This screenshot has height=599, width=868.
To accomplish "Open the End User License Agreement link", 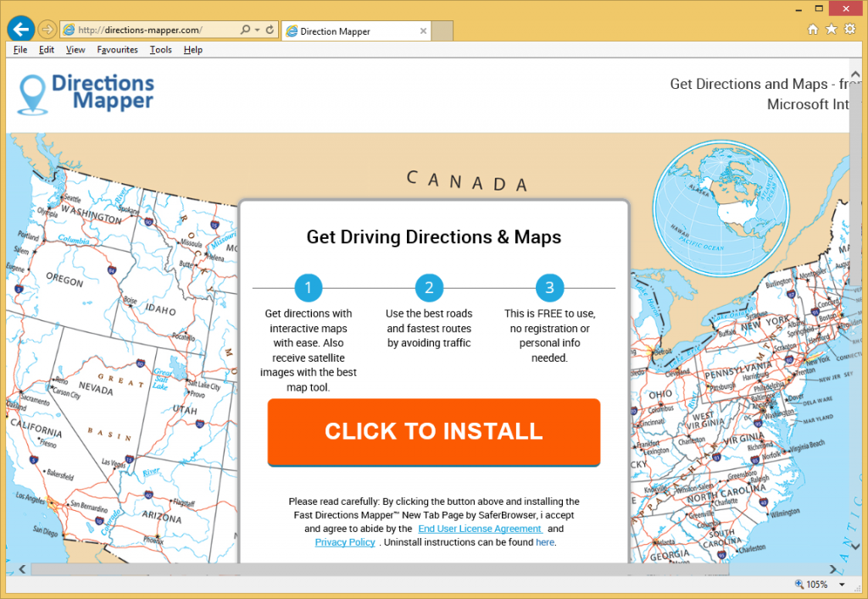I will tap(480, 529).
